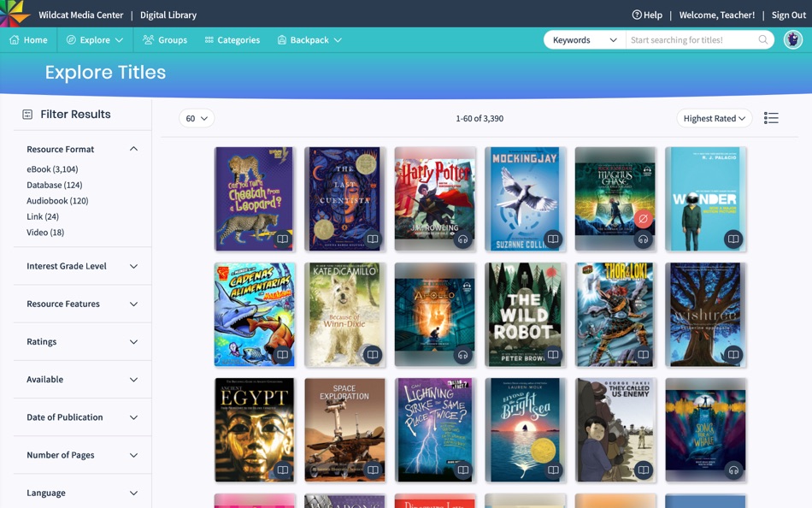Image resolution: width=812 pixels, height=508 pixels.
Task: Click eBook icon on Lightning Strike Twice cover
Action: [462, 470]
